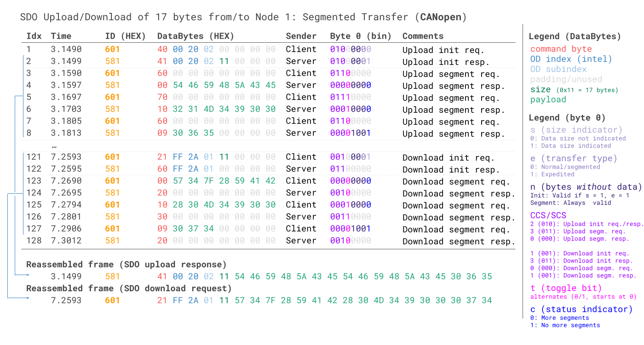Click time 3.1590 in row 3

click(66, 73)
